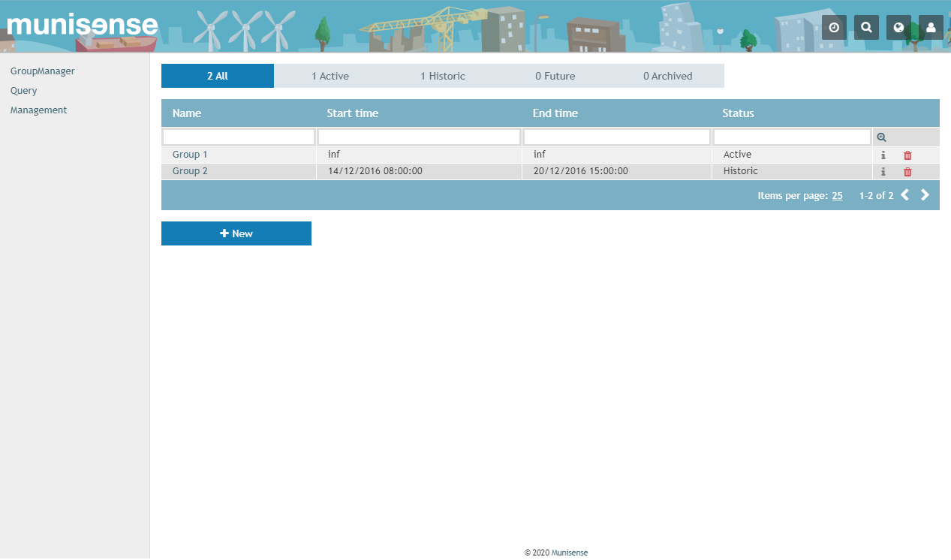Apply column filters using the magnifier icon

(x=883, y=137)
